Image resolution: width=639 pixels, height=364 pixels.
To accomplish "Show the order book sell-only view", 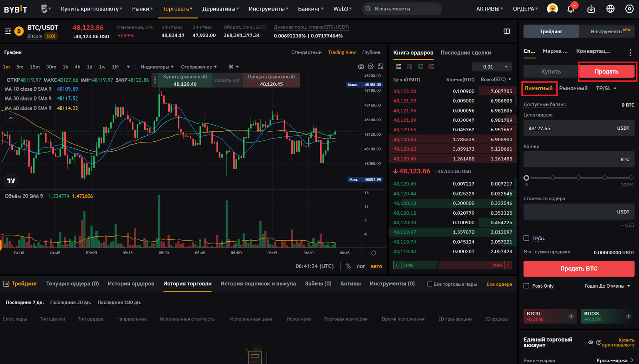I will coord(431,67).
